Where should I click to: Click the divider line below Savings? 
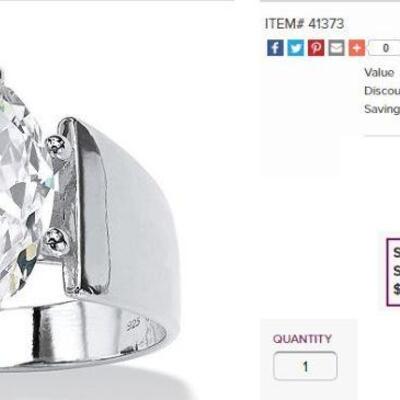coord(382,136)
